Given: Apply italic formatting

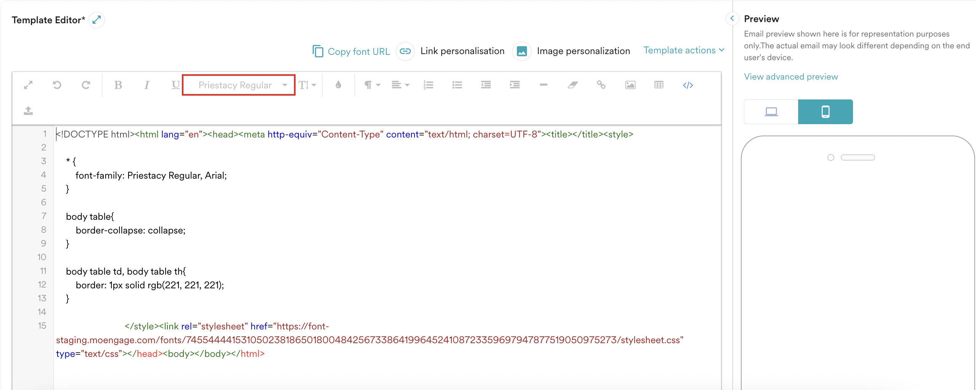Looking at the screenshot, I should [146, 85].
